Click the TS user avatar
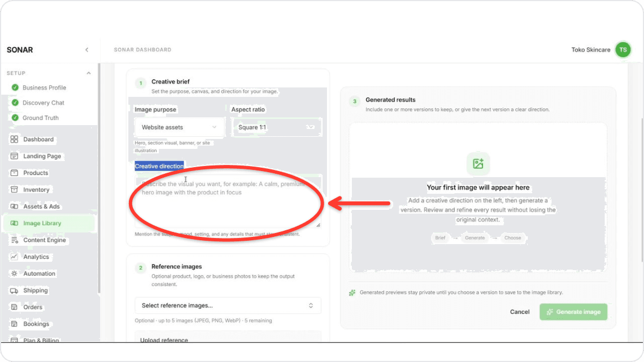 622,50
